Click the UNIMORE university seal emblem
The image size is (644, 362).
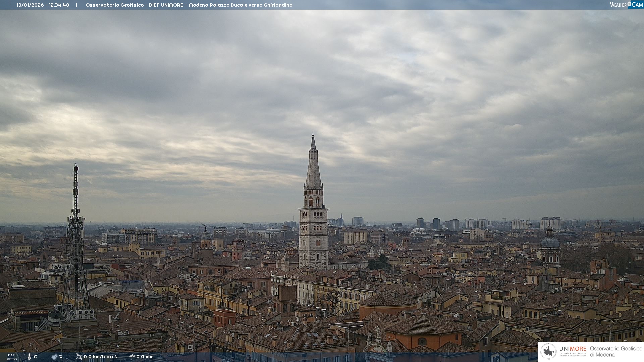point(548,351)
